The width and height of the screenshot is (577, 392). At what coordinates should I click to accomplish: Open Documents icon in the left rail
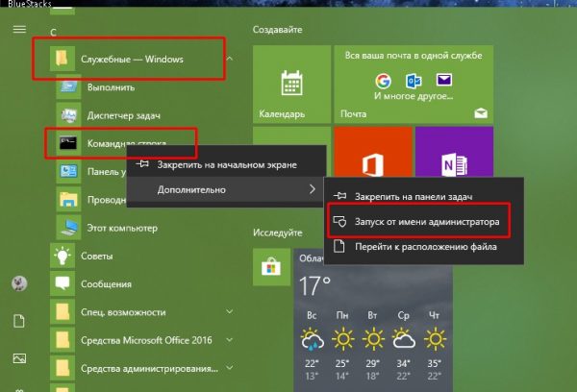pyautogui.click(x=19, y=321)
